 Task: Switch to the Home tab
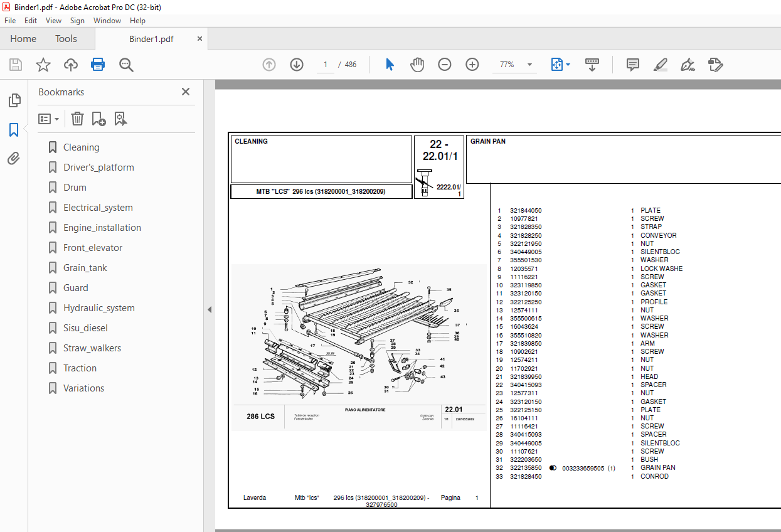tap(23, 39)
